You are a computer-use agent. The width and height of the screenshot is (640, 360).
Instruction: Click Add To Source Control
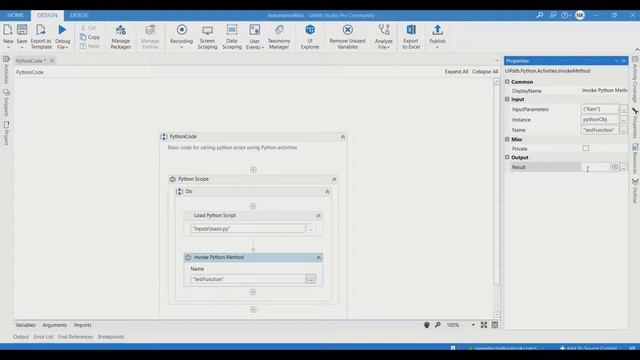tap(588, 348)
